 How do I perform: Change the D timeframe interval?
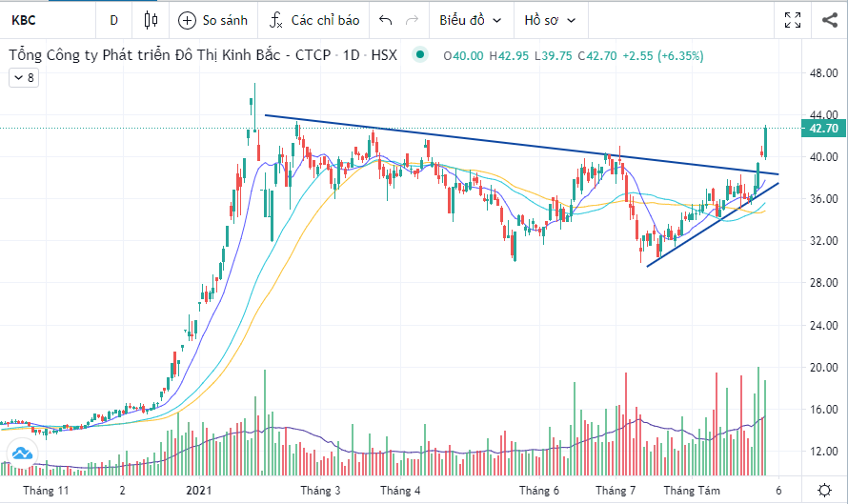[114, 19]
